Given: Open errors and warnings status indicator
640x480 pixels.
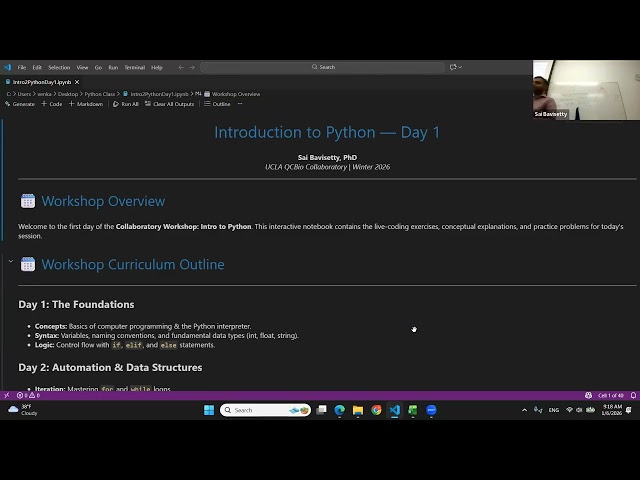Looking at the screenshot, I should pos(28,395).
